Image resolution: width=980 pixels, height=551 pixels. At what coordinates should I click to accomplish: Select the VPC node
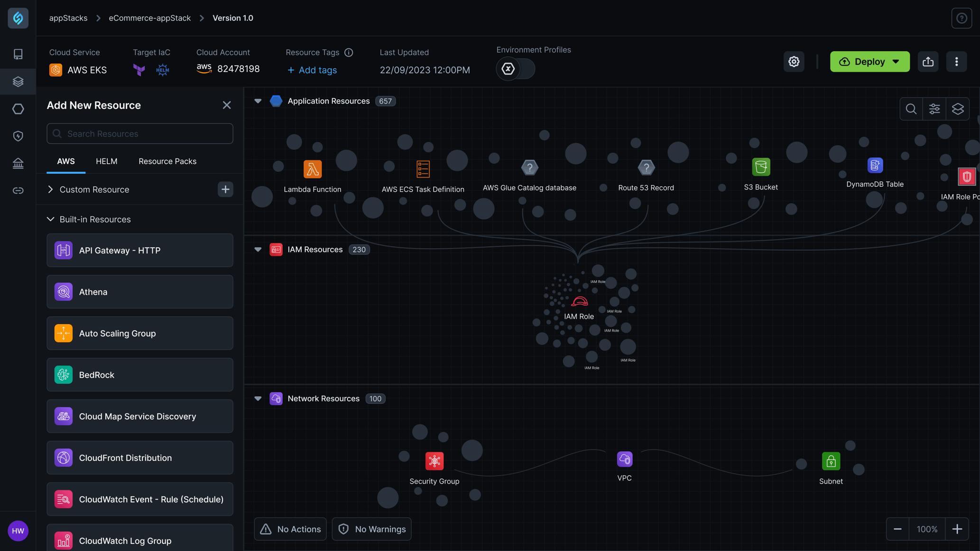click(624, 459)
